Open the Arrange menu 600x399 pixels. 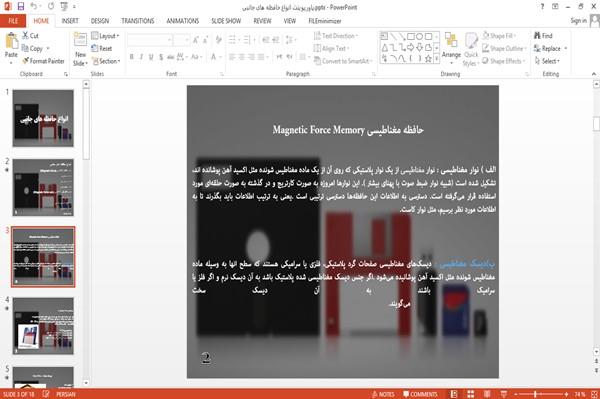[451, 49]
